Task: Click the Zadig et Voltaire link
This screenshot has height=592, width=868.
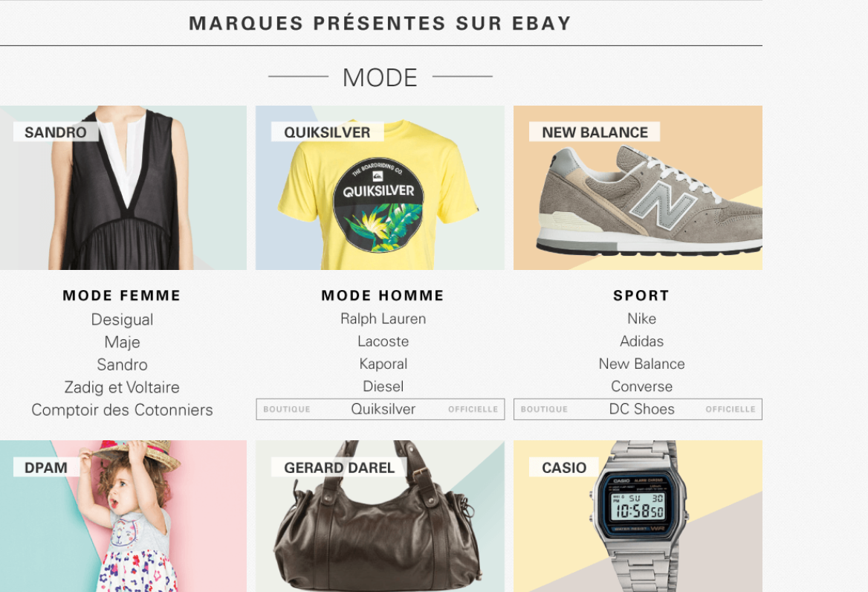Action: click(x=122, y=387)
